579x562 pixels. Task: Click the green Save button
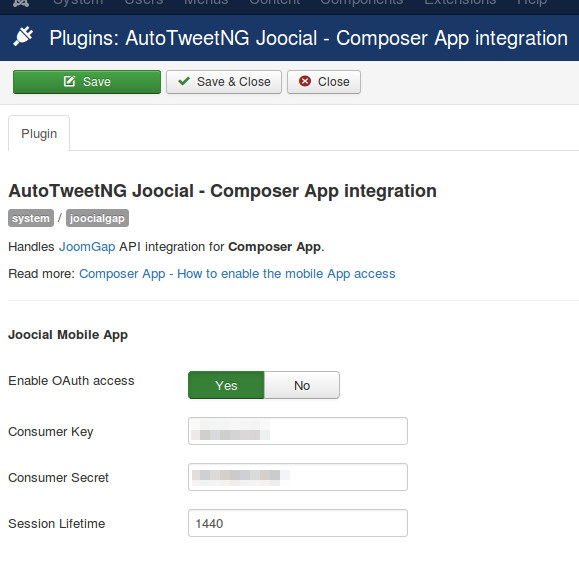(x=87, y=82)
